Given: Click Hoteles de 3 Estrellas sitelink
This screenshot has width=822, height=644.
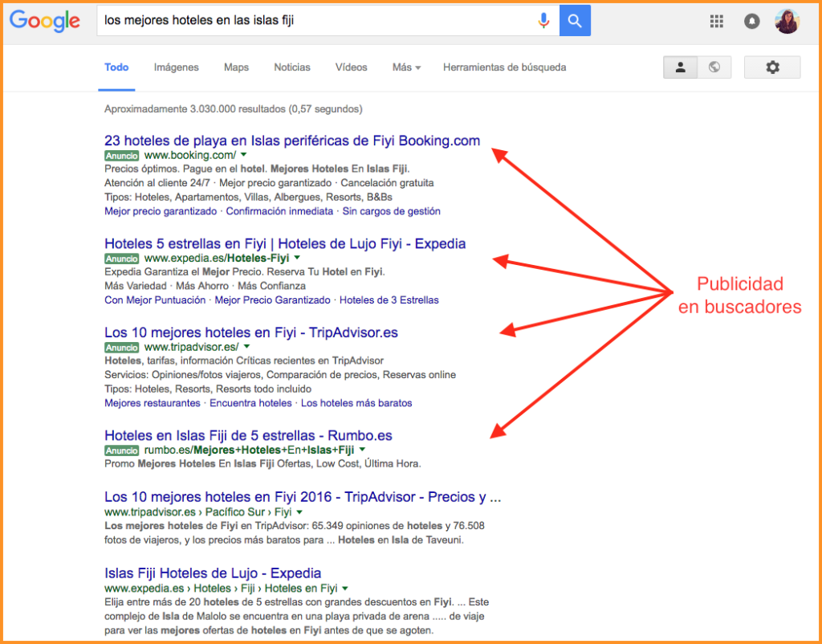Looking at the screenshot, I should 389,300.
